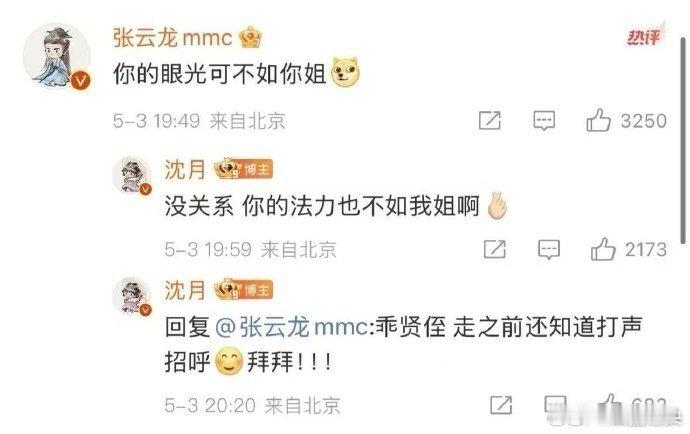This screenshot has height=434, width=690.
Task: Repost 沈月's 20:20 reply
Action: (x=501, y=405)
